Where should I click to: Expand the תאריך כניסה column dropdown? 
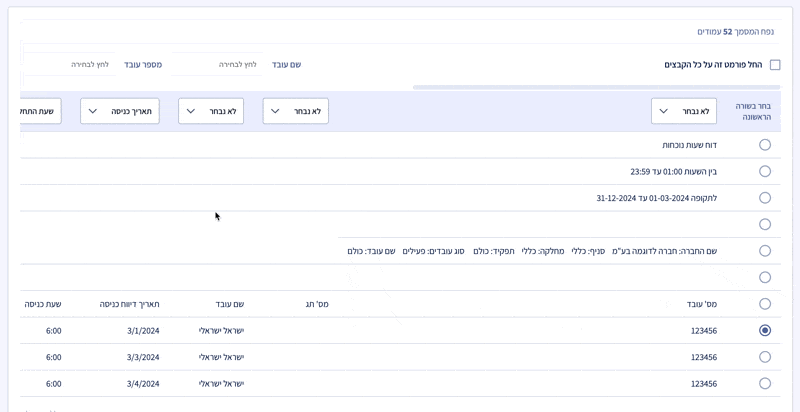pyautogui.click(x=120, y=111)
